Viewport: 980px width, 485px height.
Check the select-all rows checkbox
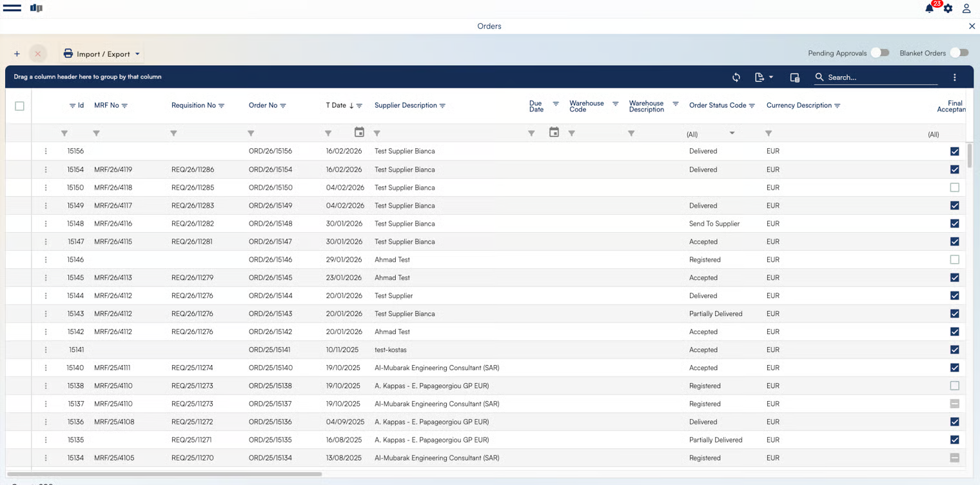pyautogui.click(x=19, y=106)
